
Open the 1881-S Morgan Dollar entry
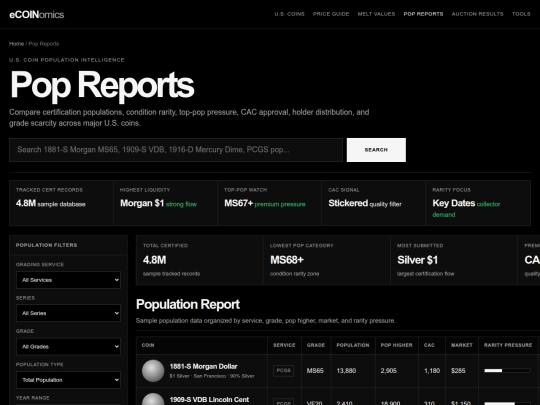click(203, 366)
